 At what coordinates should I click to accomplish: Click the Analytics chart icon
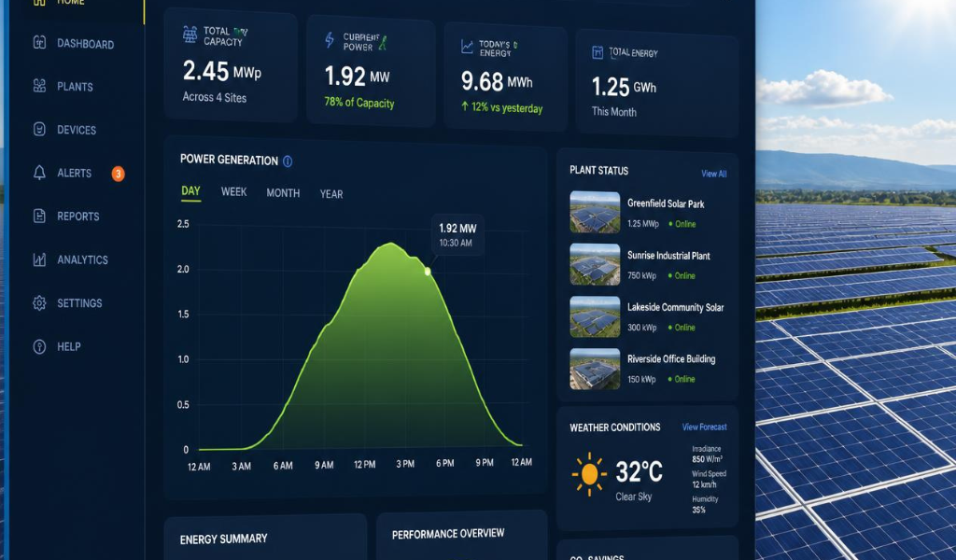point(39,259)
